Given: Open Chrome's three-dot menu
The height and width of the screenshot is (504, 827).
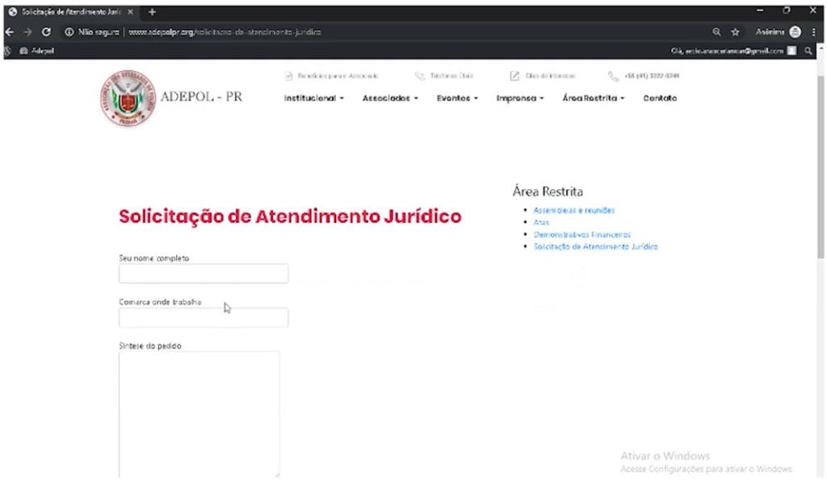Looking at the screenshot, I should click(x=813, y=32).
